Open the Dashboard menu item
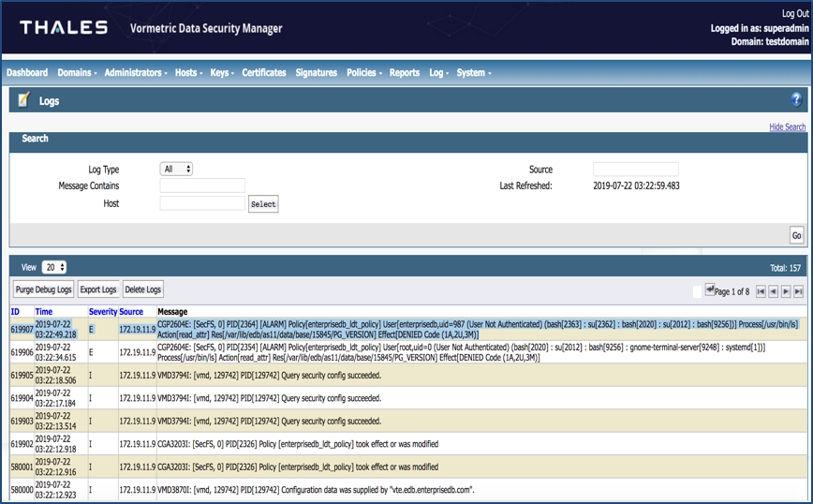Screen dimensions: 813x504 tap(27, 73)
